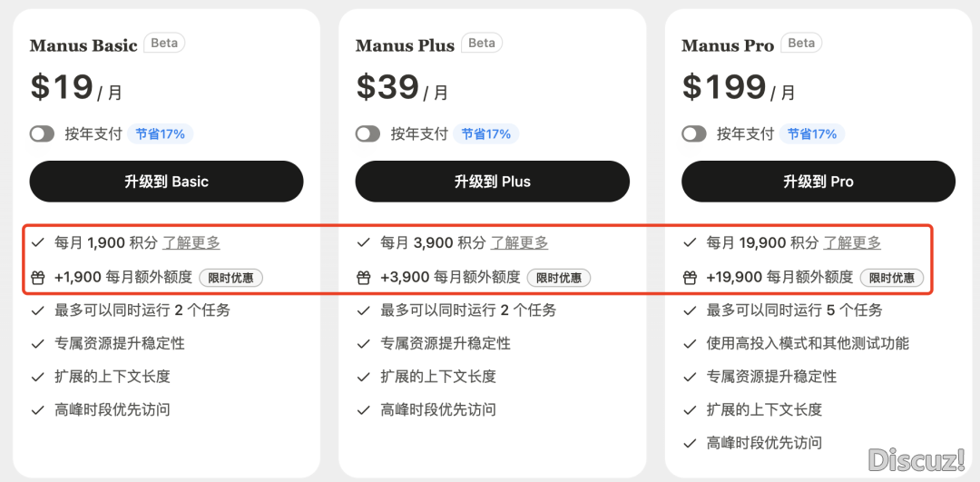Click the Beta badge next to Manus Plus
Viewport: 980px width, 482px height.
pyautogui.click(x=482, y=44)
